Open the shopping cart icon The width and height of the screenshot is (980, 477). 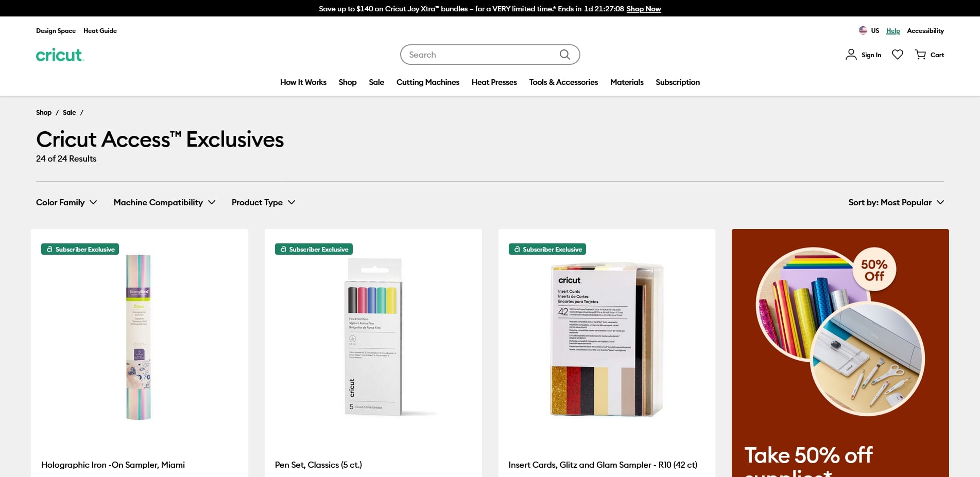920,55
